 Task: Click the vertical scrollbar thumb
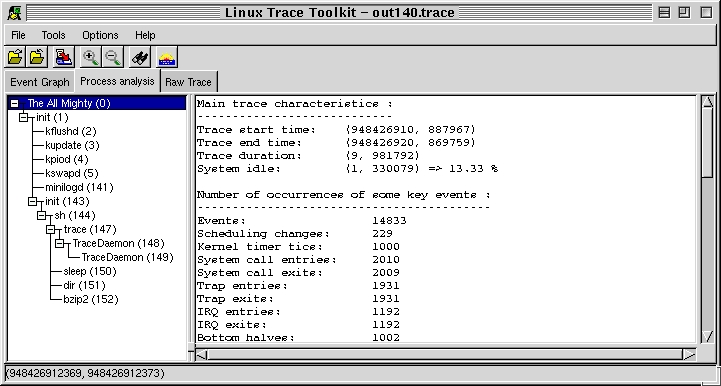pyautogui.click(x=708, y=143)
